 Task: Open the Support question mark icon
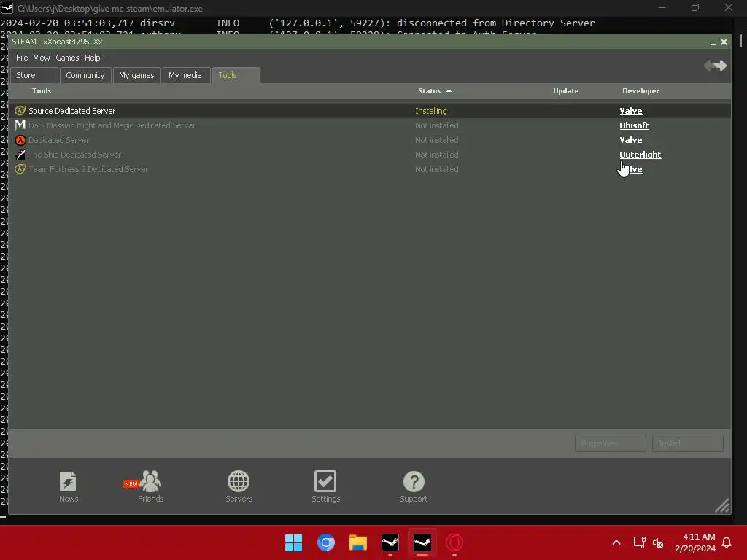(x=414, y=481)
